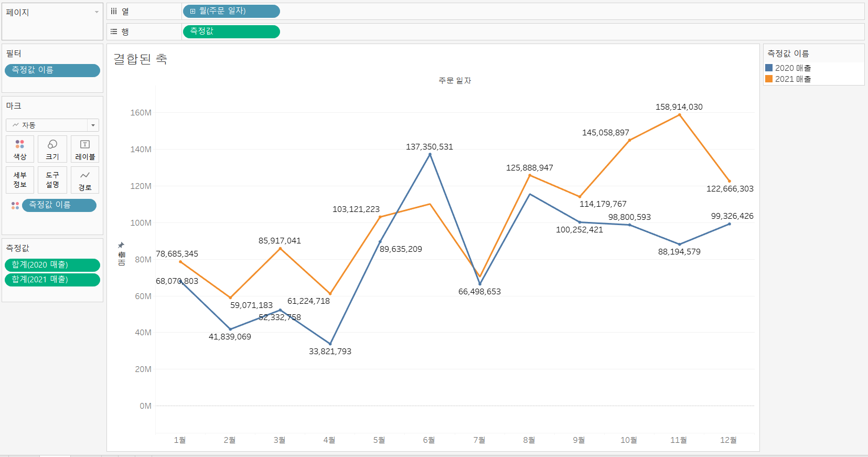
Task: Open the 크기 (size) mark card
Action: tap(52, 149)
